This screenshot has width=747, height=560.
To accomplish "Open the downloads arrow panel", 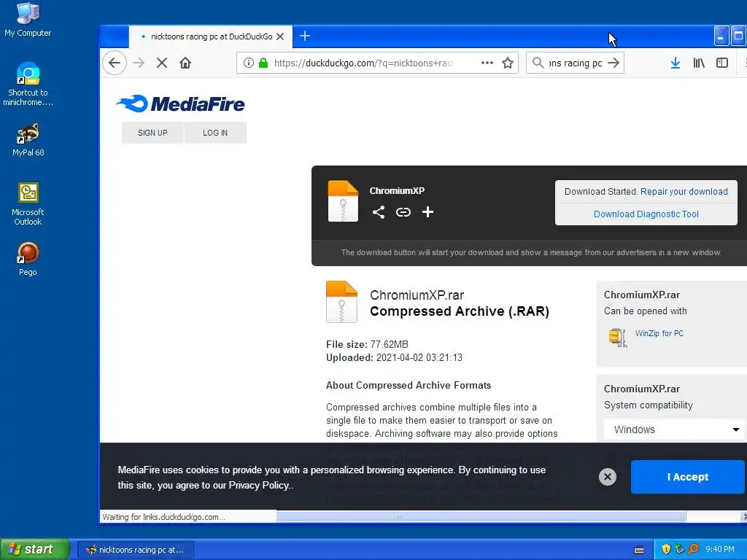I will click(x=675, y=63).
